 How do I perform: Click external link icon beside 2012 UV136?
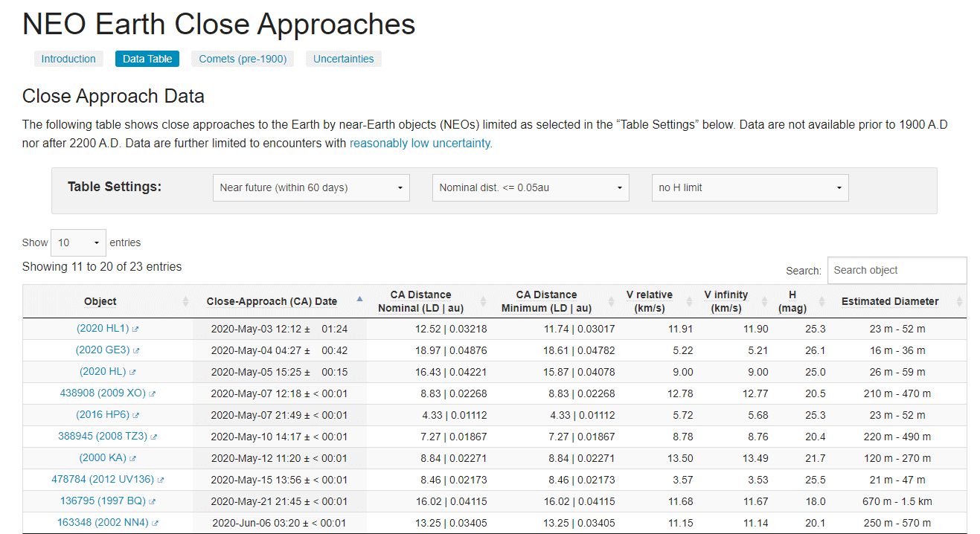click(161, 480)
